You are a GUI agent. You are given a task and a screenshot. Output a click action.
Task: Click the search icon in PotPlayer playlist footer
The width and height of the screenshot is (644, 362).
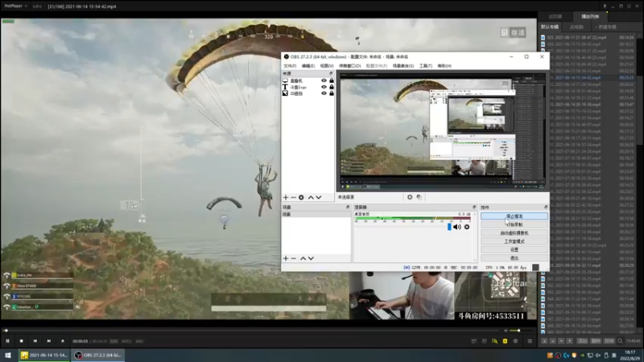pyautogui.click(x=620, y=341)
